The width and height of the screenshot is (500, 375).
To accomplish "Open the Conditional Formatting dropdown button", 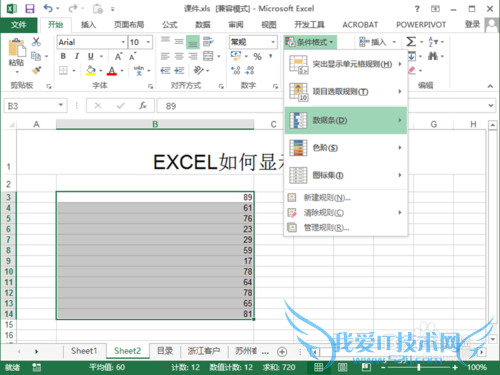I will click(x=310, y=42).
